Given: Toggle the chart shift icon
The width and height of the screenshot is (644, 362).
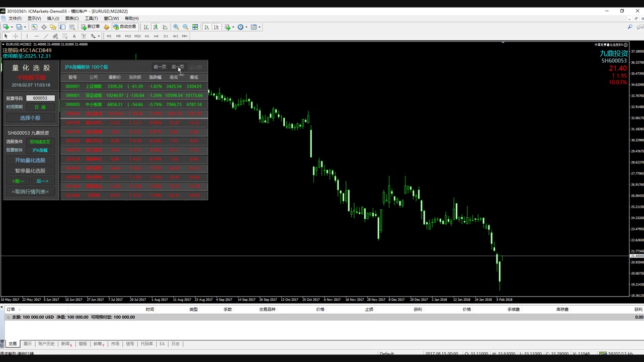Looking at the screenshot, I should pyautogui.click(x=216, y=27).
